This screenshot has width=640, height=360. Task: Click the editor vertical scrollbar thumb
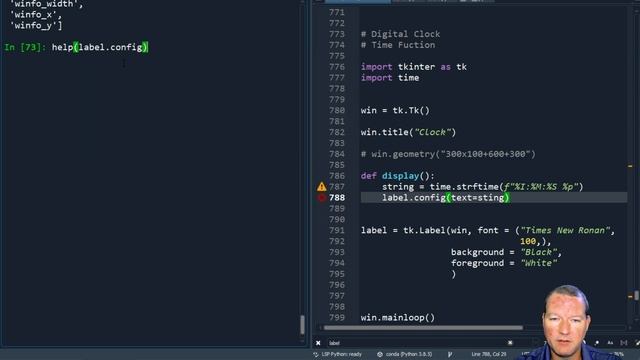point(636,295)
